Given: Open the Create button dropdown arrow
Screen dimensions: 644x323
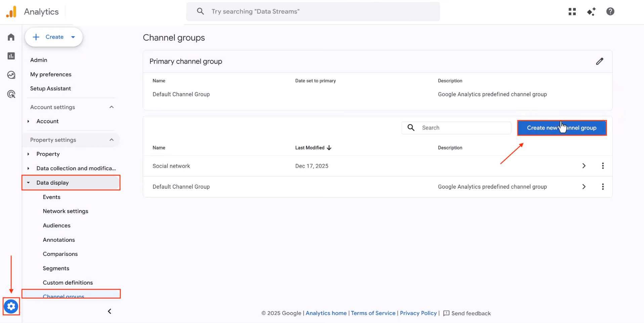Looking at the screenshot, I should click(73, 37).
